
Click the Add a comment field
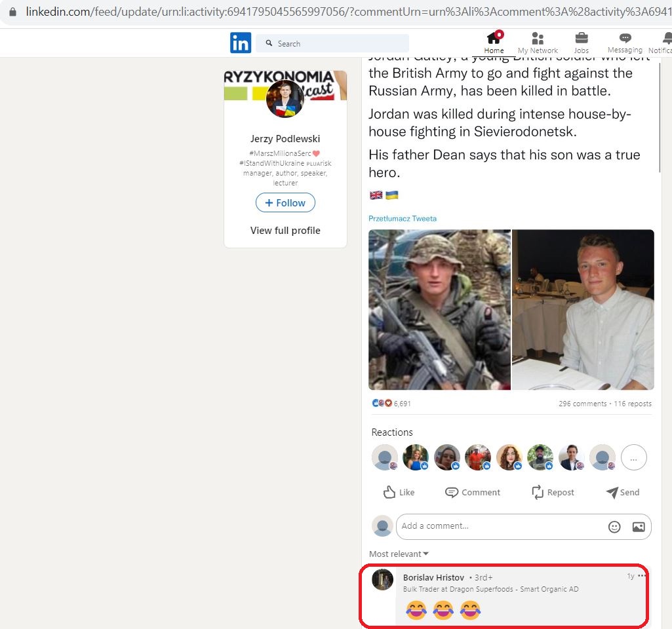coord(524,527)
